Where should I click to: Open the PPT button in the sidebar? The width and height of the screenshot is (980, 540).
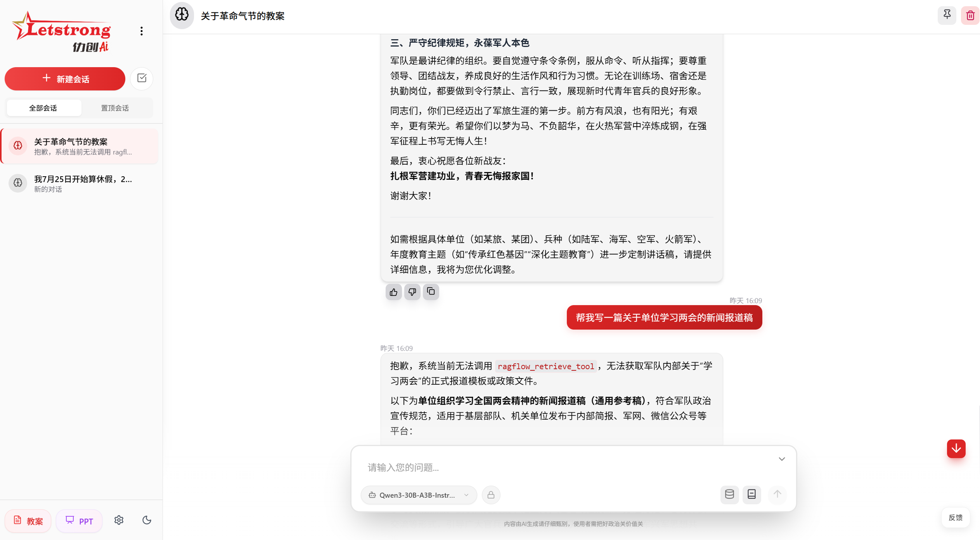(79, 521)
